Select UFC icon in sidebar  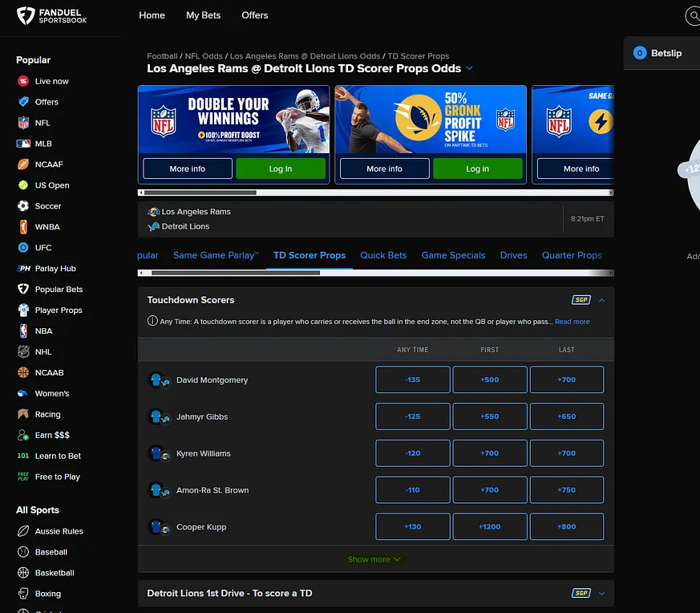point(23,247)
